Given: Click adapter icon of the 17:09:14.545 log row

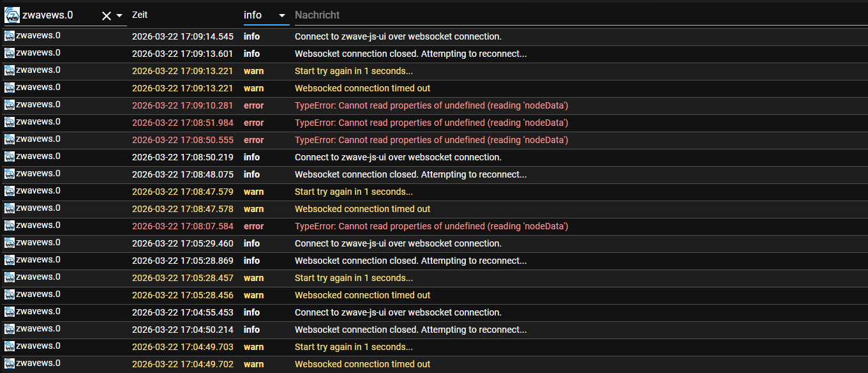Looking at the screenshot, I should point(10,36).
